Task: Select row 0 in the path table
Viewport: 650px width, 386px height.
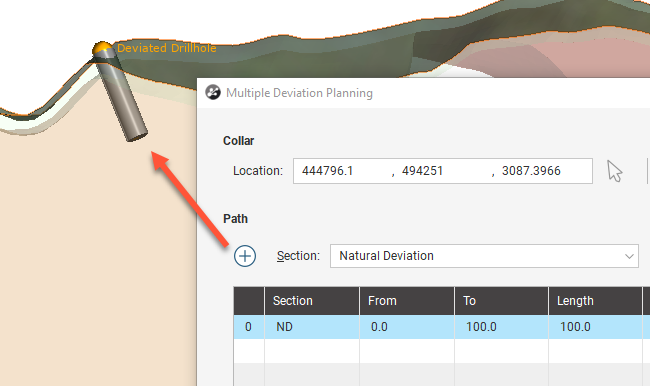Action: (x=441, y=327)
